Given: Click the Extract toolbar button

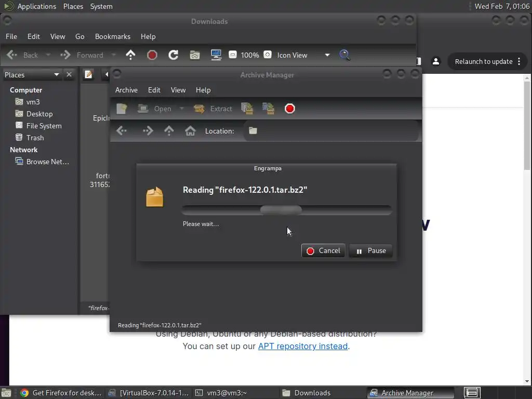Looking at the screenshot, I should [x=212, y=109].
